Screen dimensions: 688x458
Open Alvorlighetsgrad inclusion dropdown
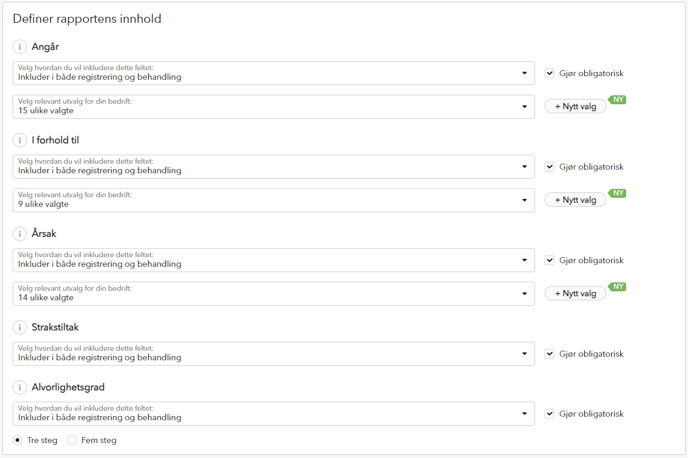(x=273, y=414)
